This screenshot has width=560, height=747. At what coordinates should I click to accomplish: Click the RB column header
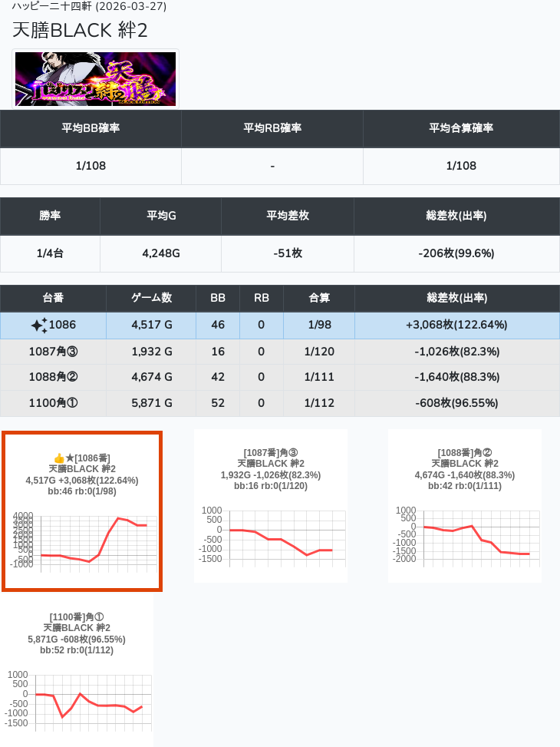(x=261, y=298)
